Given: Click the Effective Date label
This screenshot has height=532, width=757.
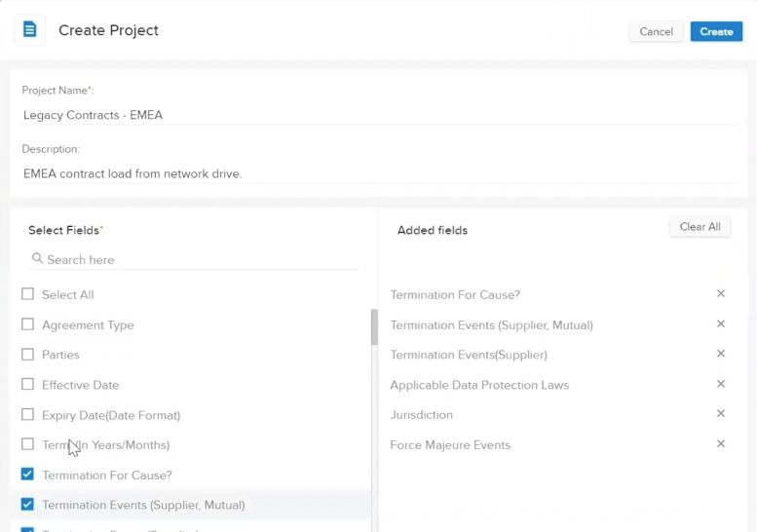Looking at the screenshot, I should click(x=80, y=385).
